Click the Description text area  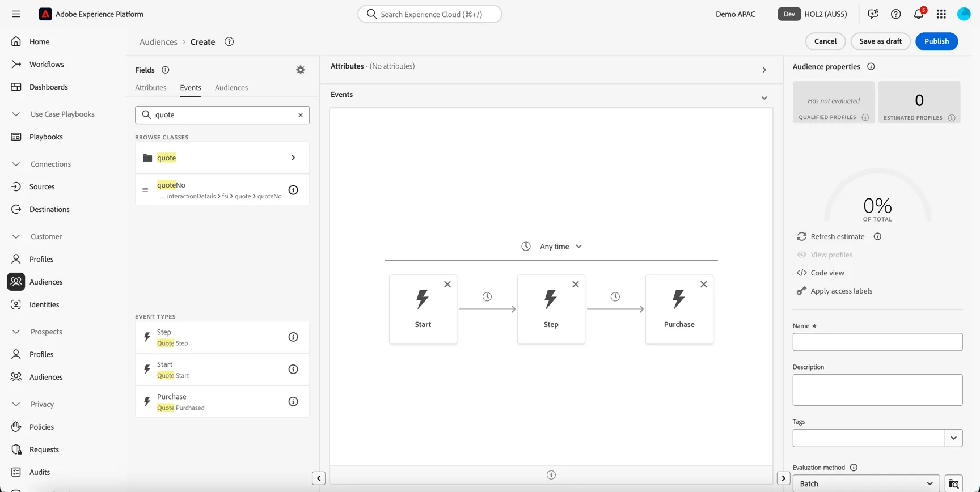click(x=877, y=390)
